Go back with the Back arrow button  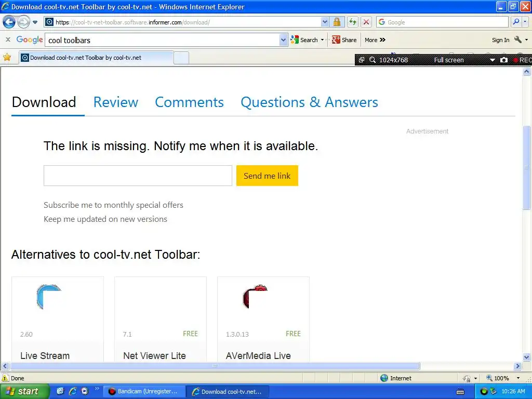(9, 22)
